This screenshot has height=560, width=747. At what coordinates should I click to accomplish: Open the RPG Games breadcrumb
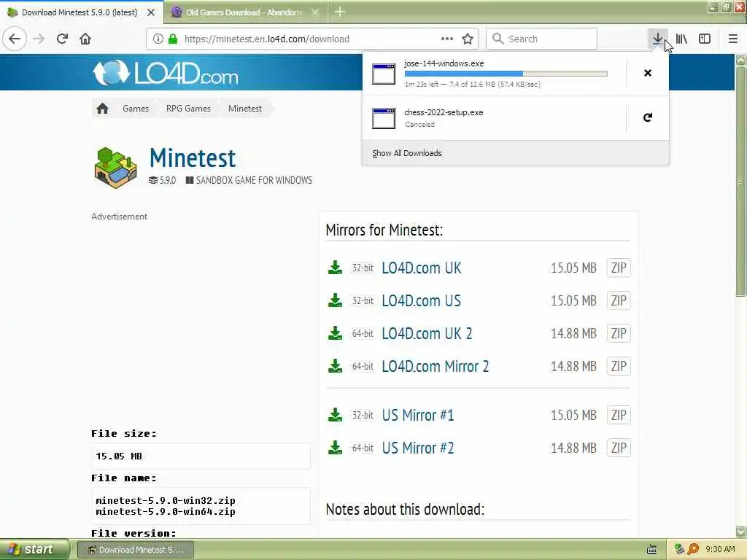coord(188,109)
